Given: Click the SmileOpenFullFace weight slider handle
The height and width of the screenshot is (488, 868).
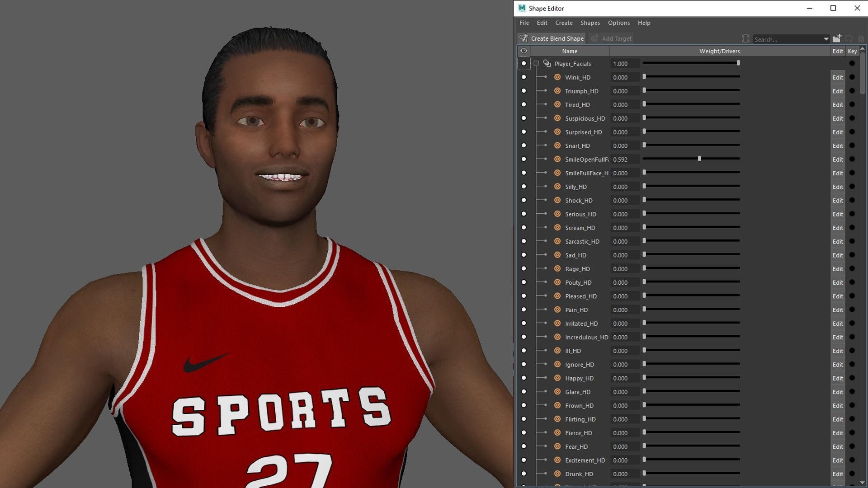Looking at the screenshot, I should coord(699,159).
